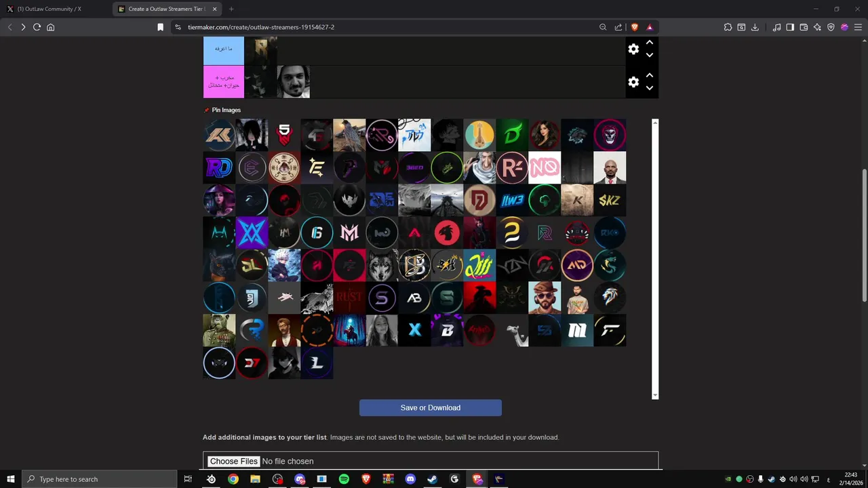Viewport: 868px width, 488px height.
Task: Click the Choose Files button
Action: tap(233, 461)
